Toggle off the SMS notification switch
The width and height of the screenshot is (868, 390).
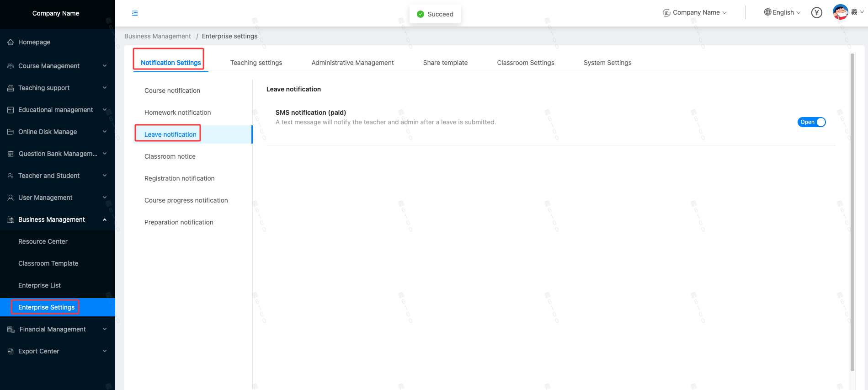point(811,122)
